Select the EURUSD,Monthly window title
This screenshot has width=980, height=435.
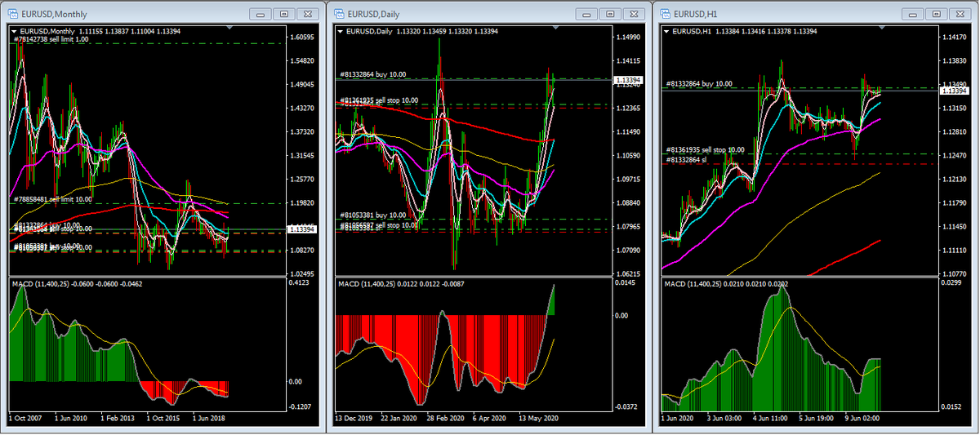click(x=54, y=15)
